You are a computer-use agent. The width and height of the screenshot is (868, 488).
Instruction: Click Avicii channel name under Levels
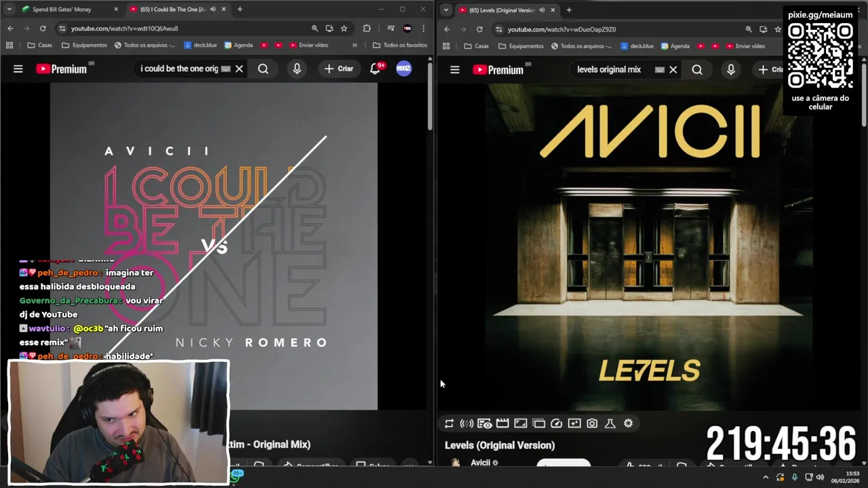[480, 462]
